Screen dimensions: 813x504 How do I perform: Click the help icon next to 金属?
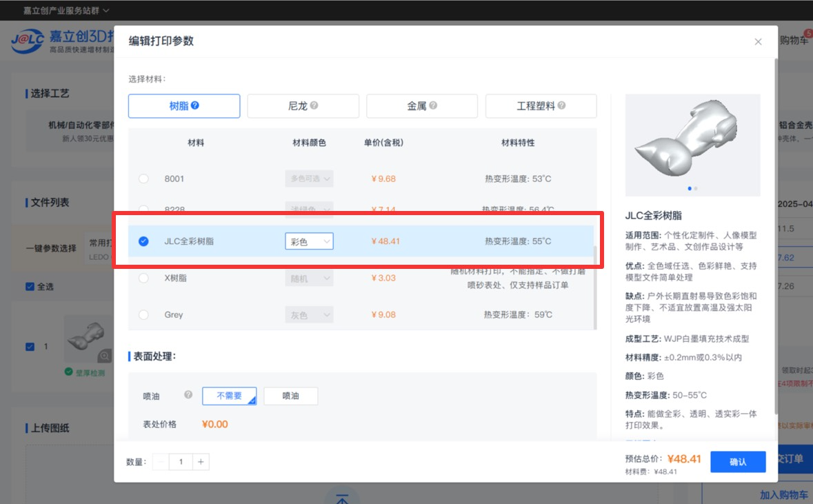(x=433, y=106)
